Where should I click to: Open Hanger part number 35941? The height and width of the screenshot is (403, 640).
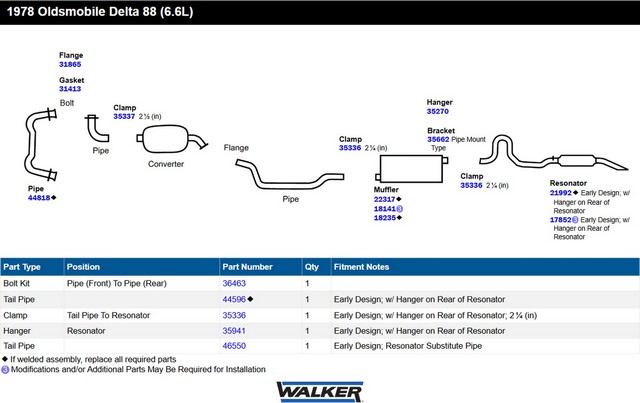tap(234, 331)
